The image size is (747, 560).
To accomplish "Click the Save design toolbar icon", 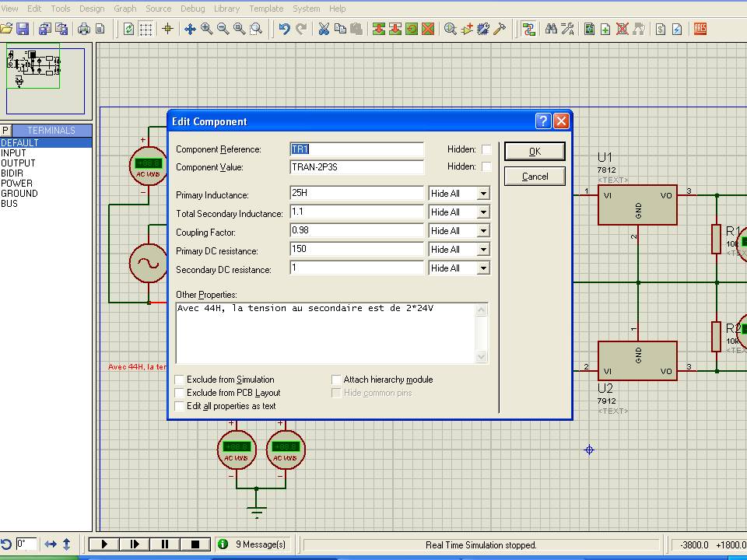I will 23,29.
